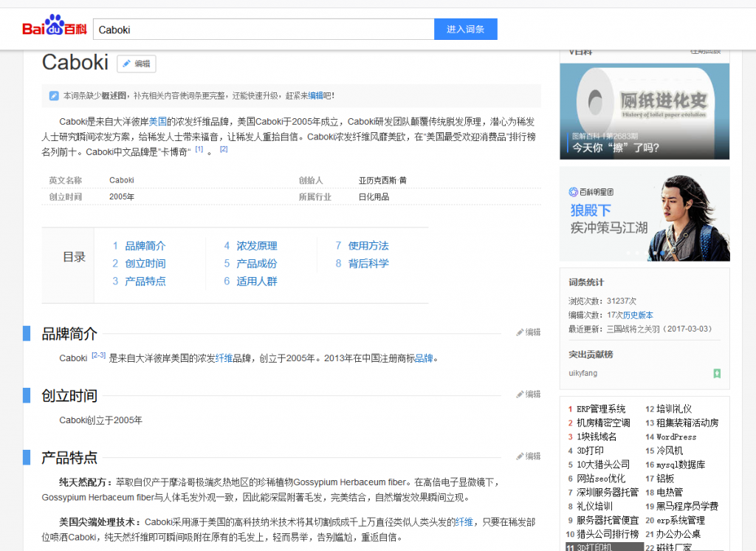Open 电热管 in ranked list
Viewport: 756px width, 551px height.
point(669,492)
